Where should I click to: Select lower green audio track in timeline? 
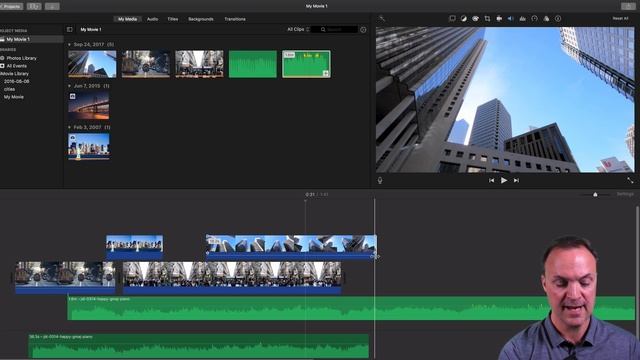click(x=198, y=346)
